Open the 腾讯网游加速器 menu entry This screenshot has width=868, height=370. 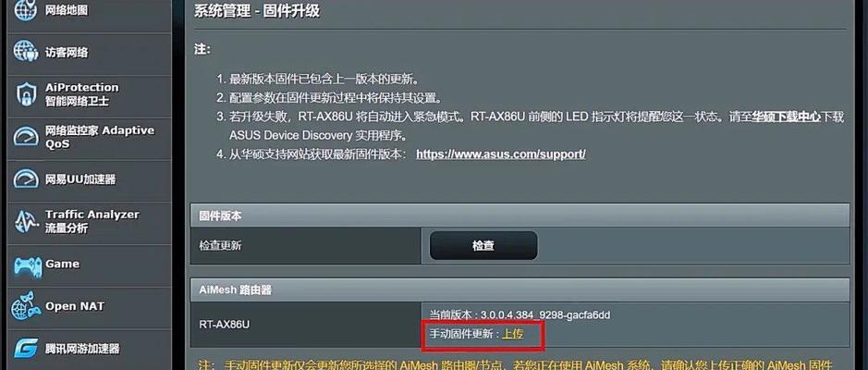89,349
